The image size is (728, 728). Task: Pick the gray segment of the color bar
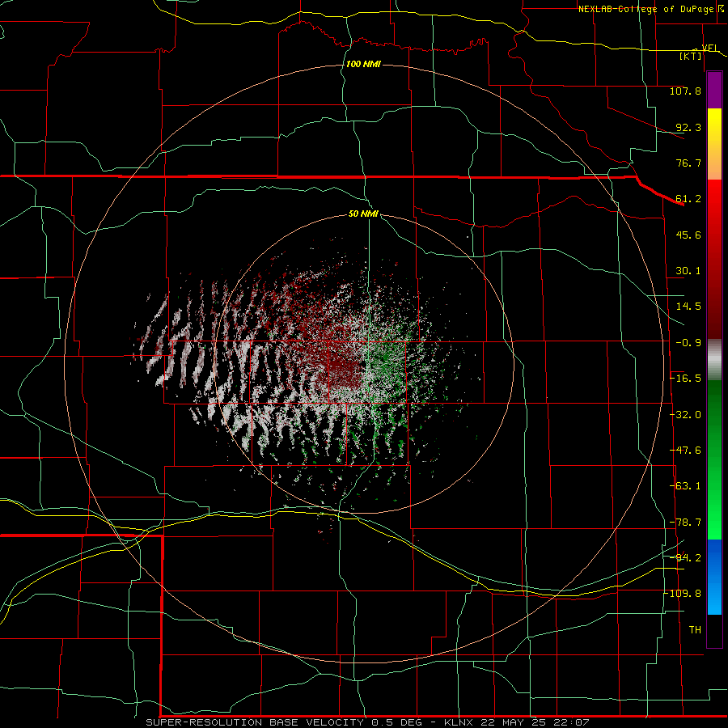click(714, 360)
